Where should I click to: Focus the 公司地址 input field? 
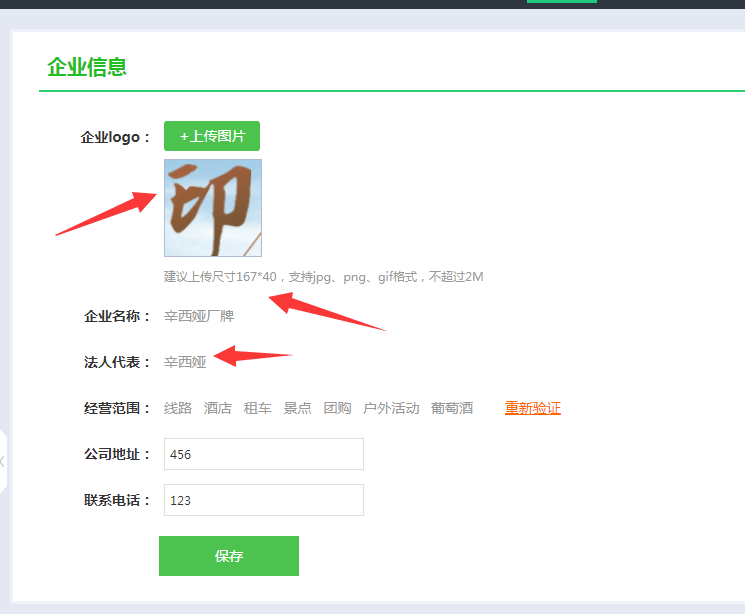coord(263,454)
